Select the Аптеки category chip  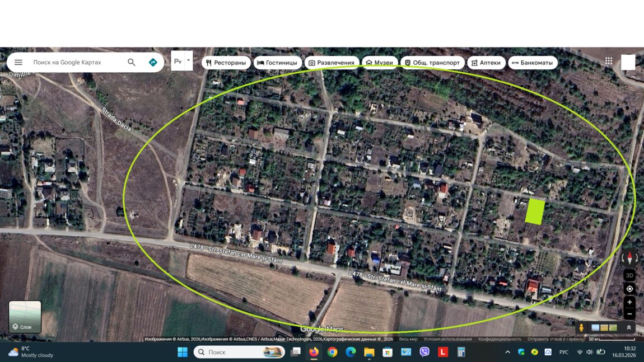coord(486,63)
